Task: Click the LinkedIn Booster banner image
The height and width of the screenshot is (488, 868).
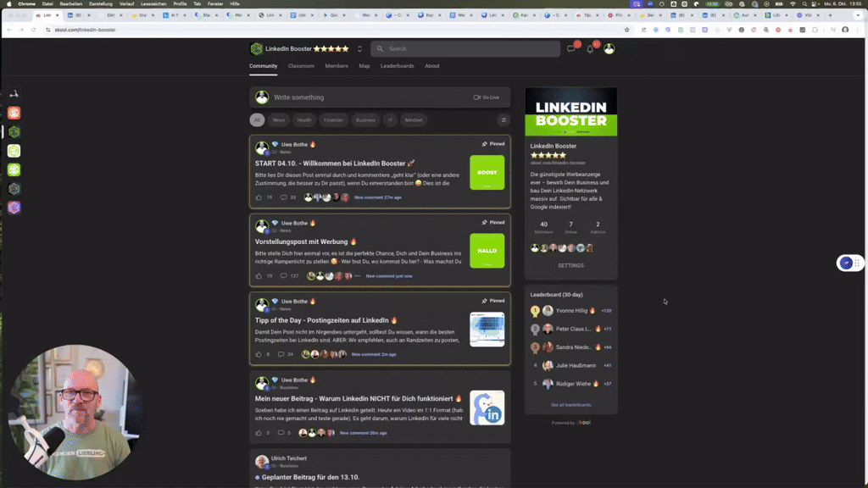Action: click(x=570, y=112)
